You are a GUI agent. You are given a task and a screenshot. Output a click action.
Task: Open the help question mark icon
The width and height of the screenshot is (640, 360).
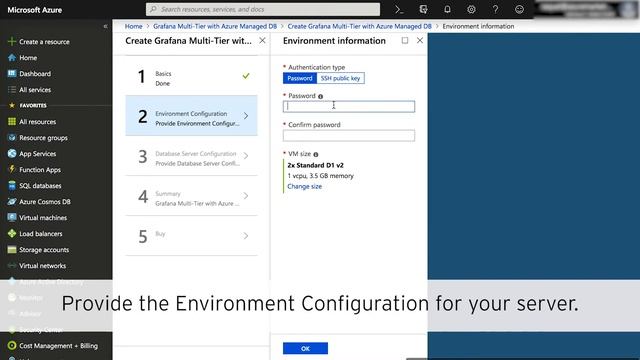495,9
